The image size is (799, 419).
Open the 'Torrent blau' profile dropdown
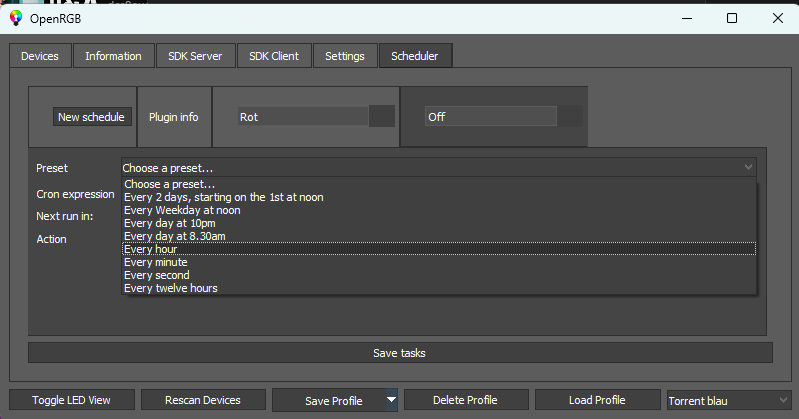pyautogui.click(x=729, y=401)
